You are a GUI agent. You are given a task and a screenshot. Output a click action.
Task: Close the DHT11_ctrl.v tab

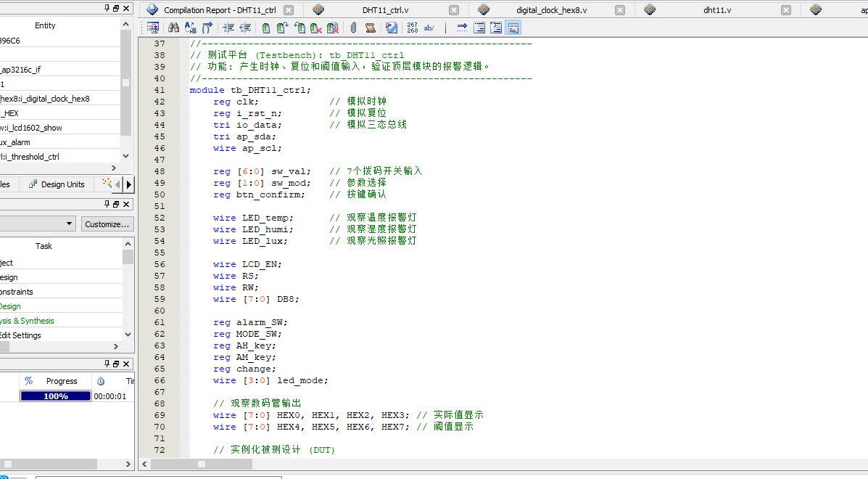454,10
